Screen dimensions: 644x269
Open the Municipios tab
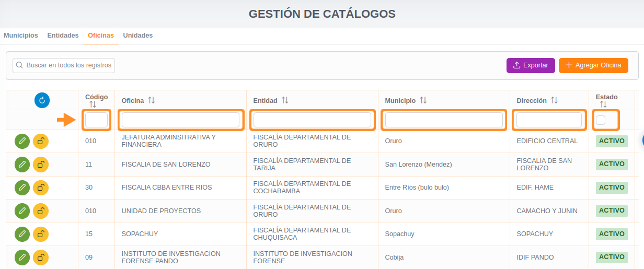click(21, 36)
